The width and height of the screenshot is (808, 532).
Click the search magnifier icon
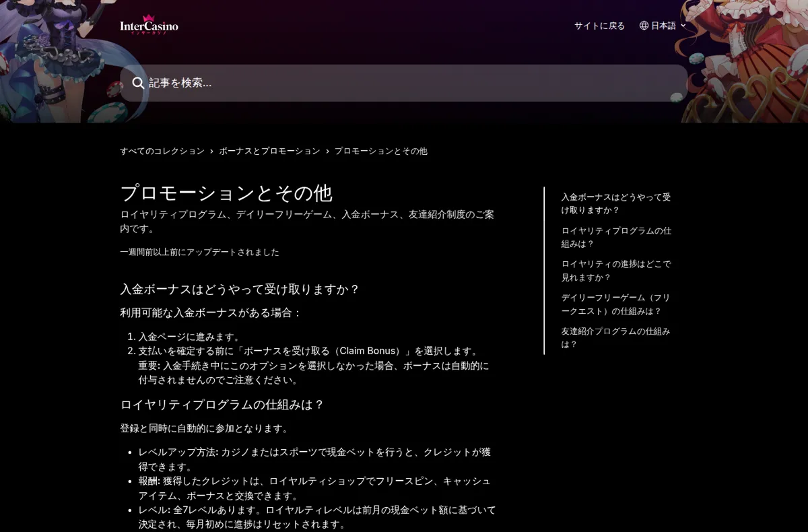coord(138,83)
